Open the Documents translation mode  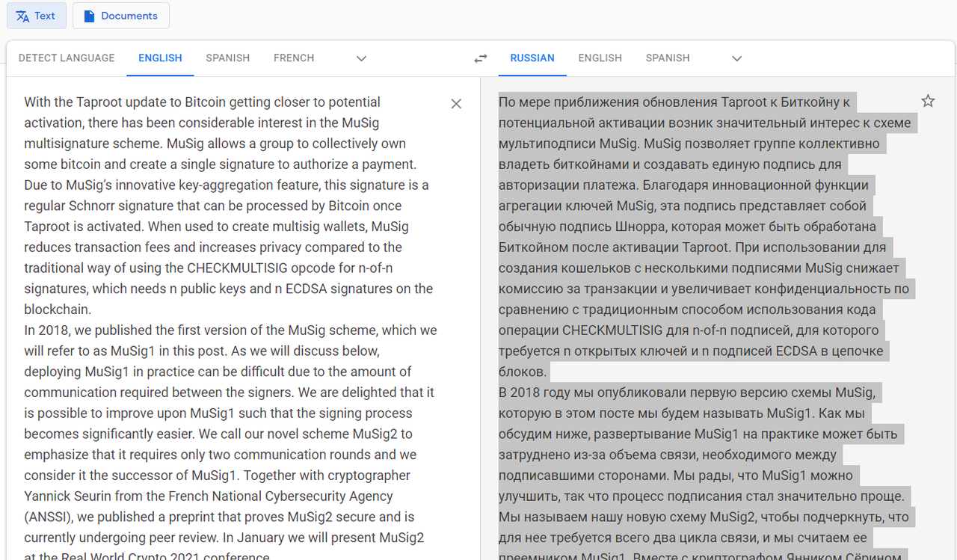coord(120,16)
